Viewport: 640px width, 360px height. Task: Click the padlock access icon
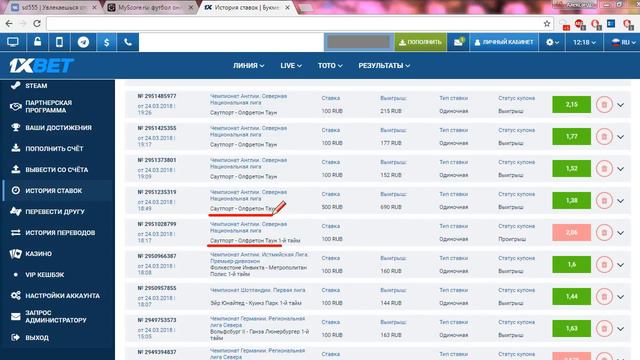pos(38,42)
